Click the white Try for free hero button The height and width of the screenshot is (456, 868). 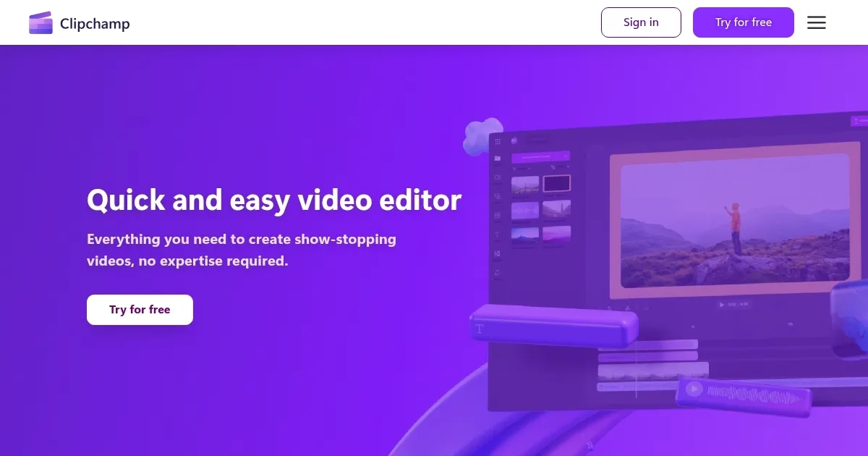(140, 309)
